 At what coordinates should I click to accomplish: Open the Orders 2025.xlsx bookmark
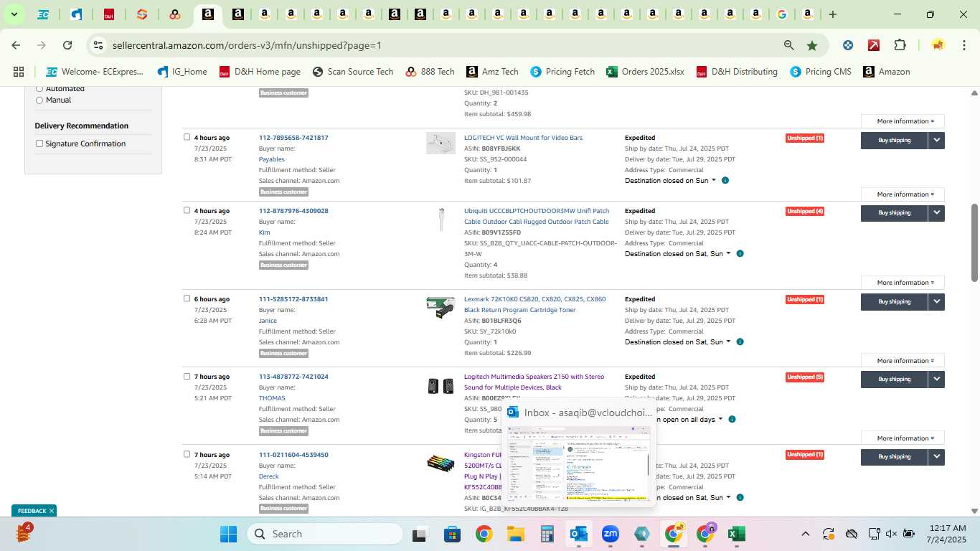[645, 72]
